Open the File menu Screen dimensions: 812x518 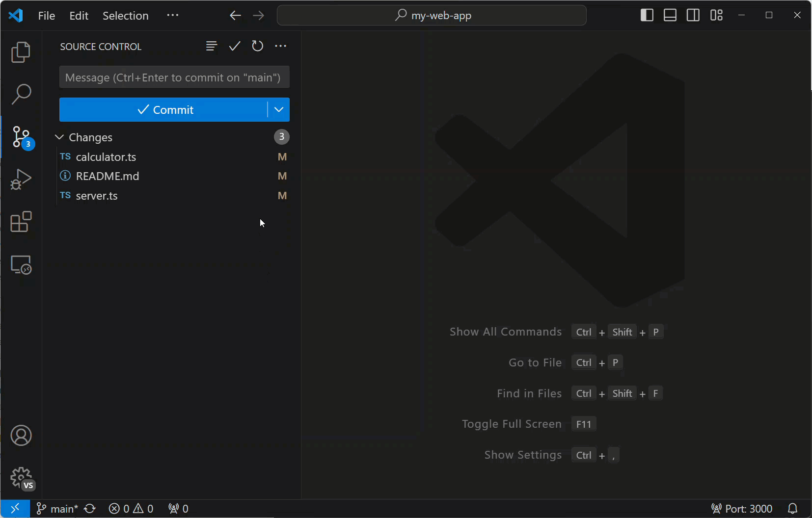pyautogui.click(x=47, y=16)
